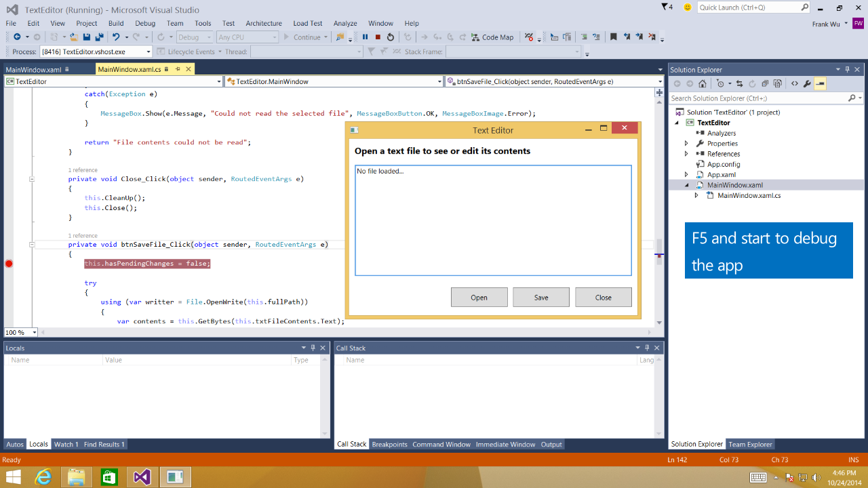The height and width of the screenshot is (488, 868).
Task: Open the Any CPU platform dropdown
Action: (x=248, y=37)
